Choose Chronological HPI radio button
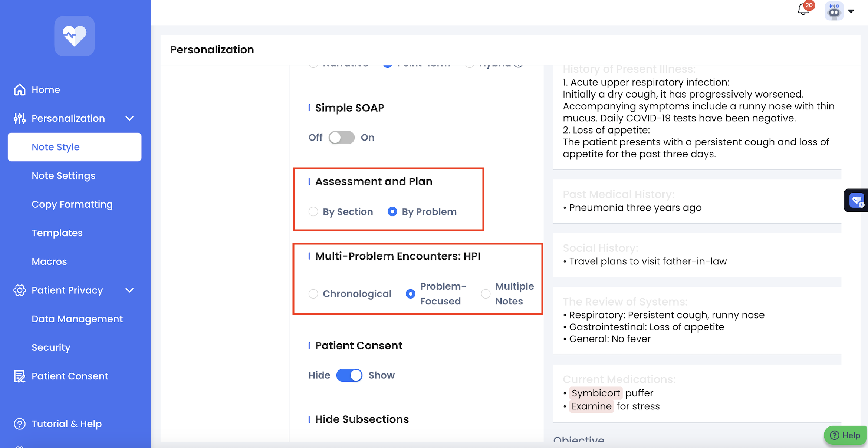 click(313, 294)
